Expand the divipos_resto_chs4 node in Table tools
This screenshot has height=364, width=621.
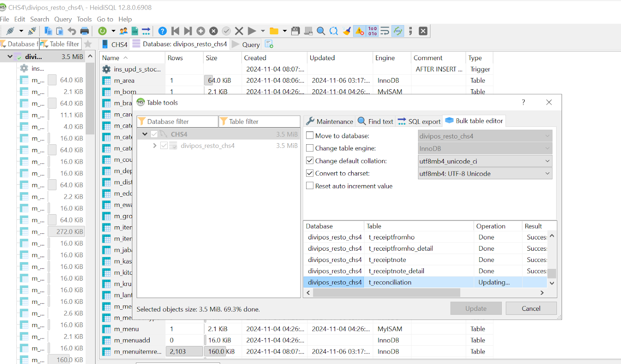coord(154,146)
